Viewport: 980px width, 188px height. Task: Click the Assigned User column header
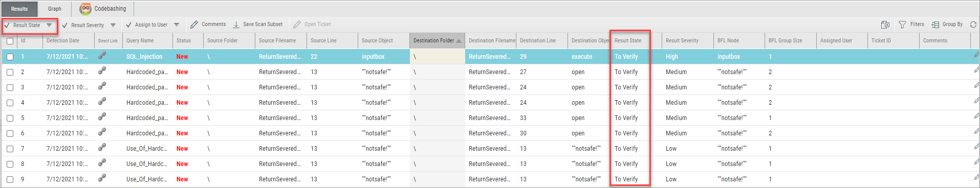tap(842, 40)
